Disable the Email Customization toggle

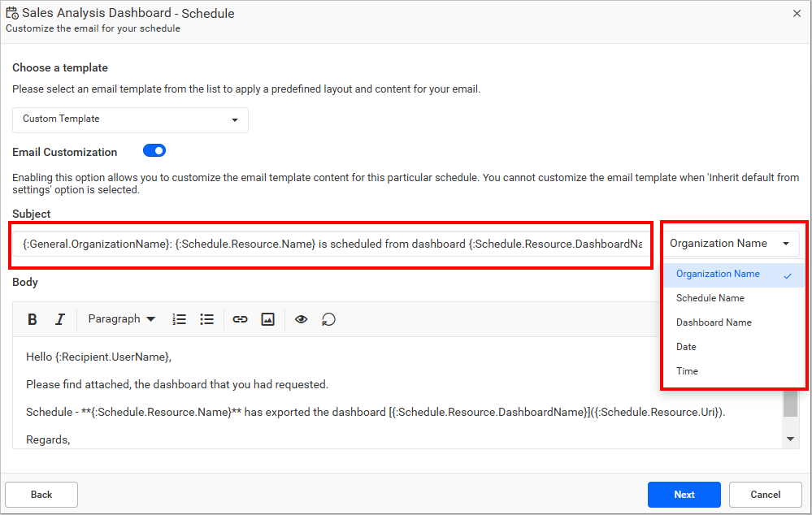(x=154, y=150)
